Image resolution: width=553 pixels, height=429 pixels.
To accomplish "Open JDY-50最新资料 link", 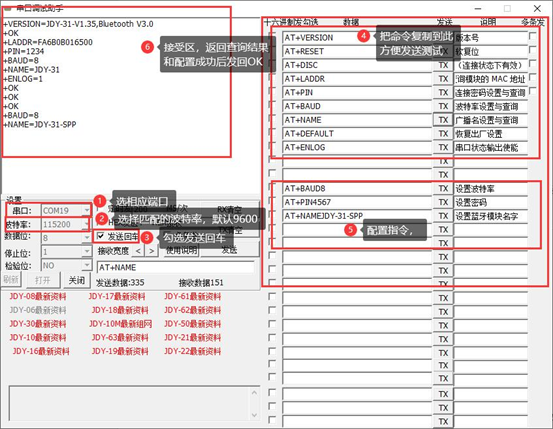I will (193, 324).
